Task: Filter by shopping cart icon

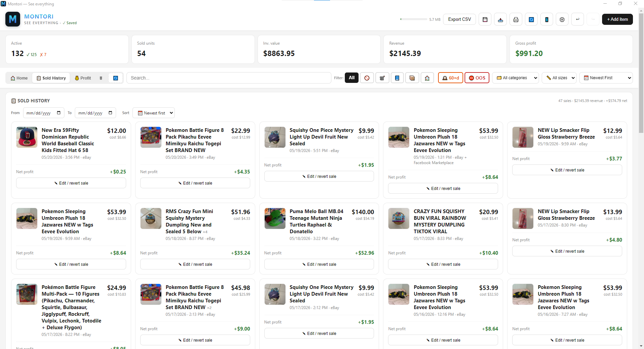Action: coord(382,78)
